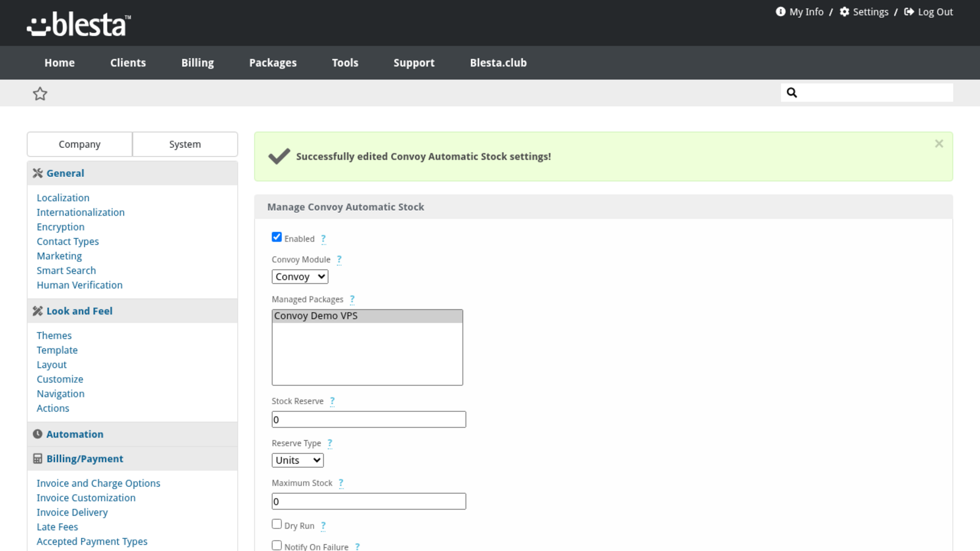
Task: Dismiss the success message with X
Action: point(939,144)
